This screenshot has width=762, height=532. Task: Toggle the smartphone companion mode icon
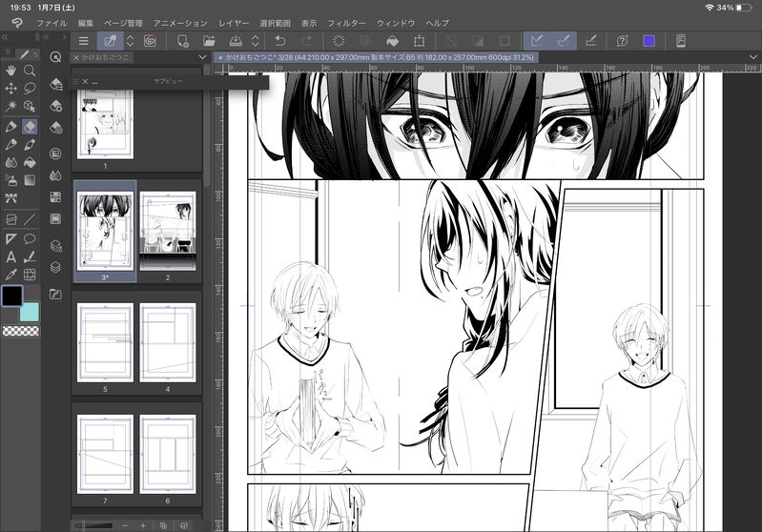point(681,41)
